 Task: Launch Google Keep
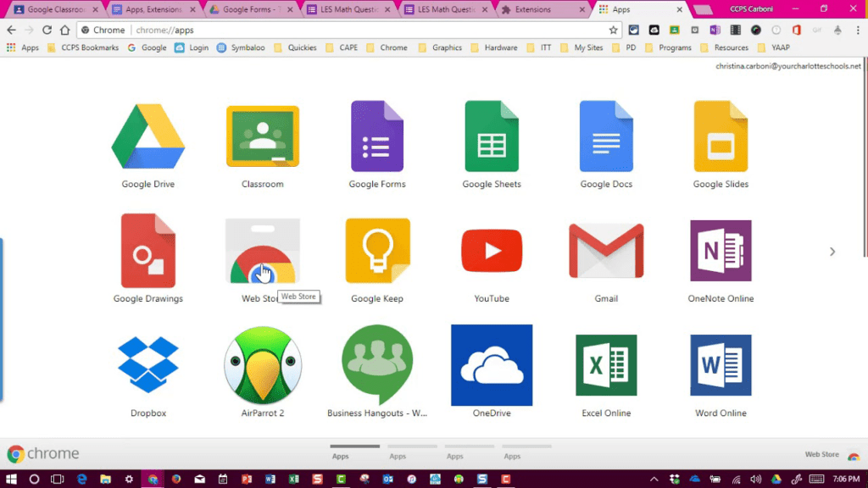(x=377, y=250)
